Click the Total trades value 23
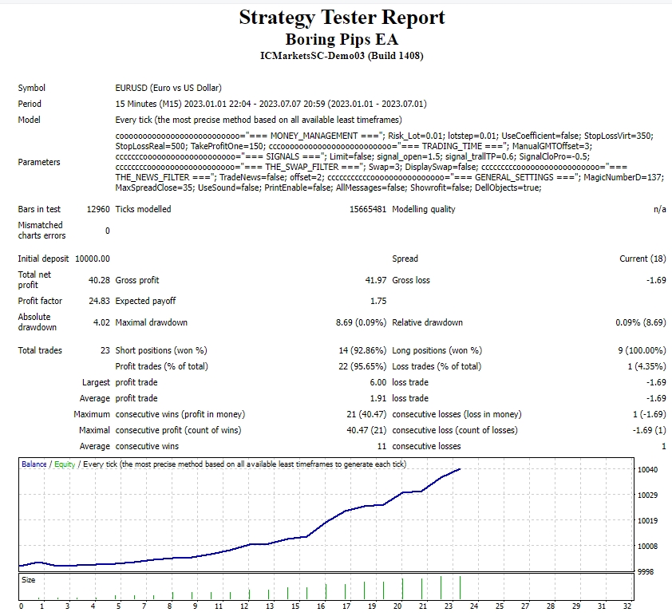Screen dimensions: 672x616 click(103, 350)
